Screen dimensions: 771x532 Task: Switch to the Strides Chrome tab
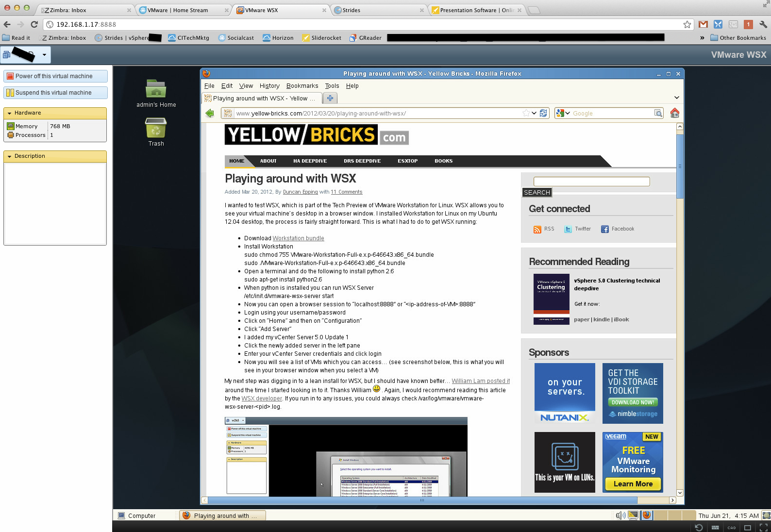(378, 10)
